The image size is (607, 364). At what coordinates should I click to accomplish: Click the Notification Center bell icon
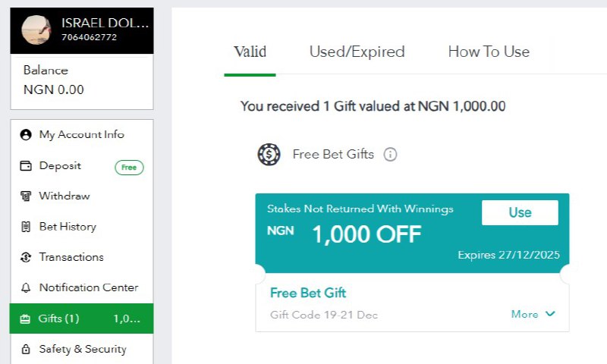[25, 288]
